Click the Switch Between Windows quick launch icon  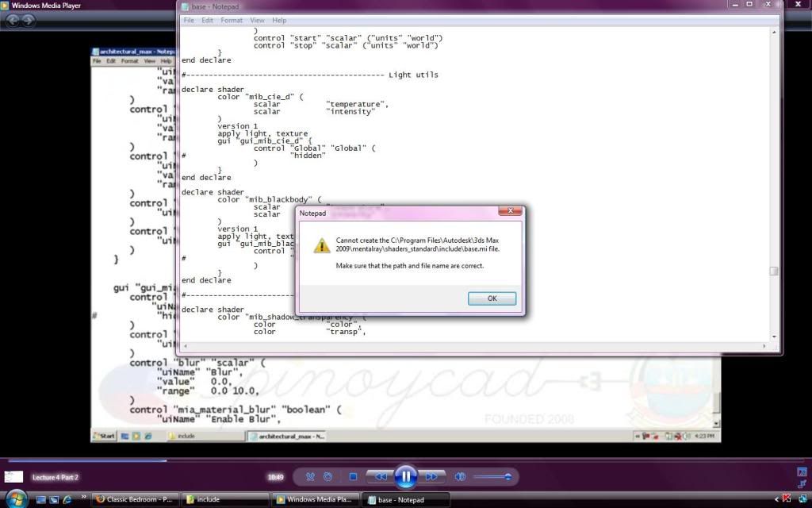tap(54, 500)
